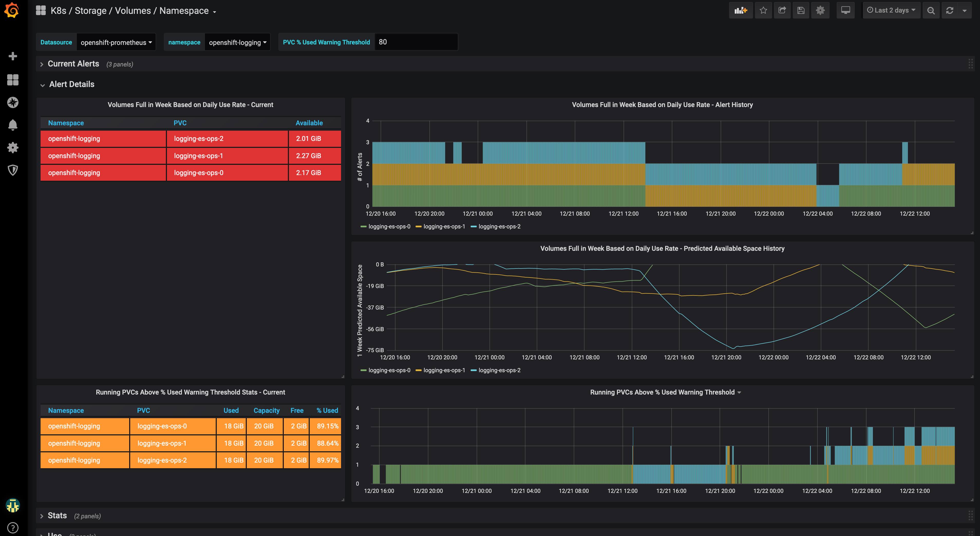The width and height of the screenshot is (980, 536).
Task: Cycle view mode with monitor icon
Action: tap(845, 11)
